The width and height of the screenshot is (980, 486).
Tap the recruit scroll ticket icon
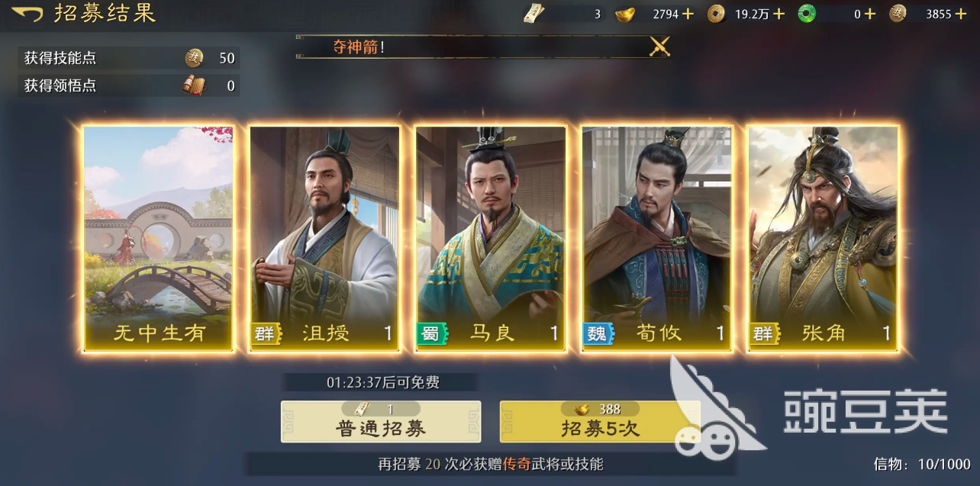[534, 14]
